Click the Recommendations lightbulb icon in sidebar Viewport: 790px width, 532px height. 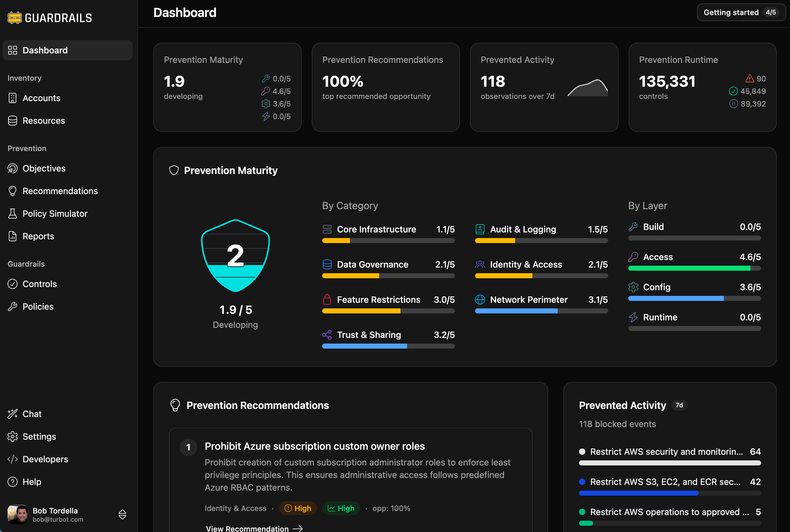point(13,191)
